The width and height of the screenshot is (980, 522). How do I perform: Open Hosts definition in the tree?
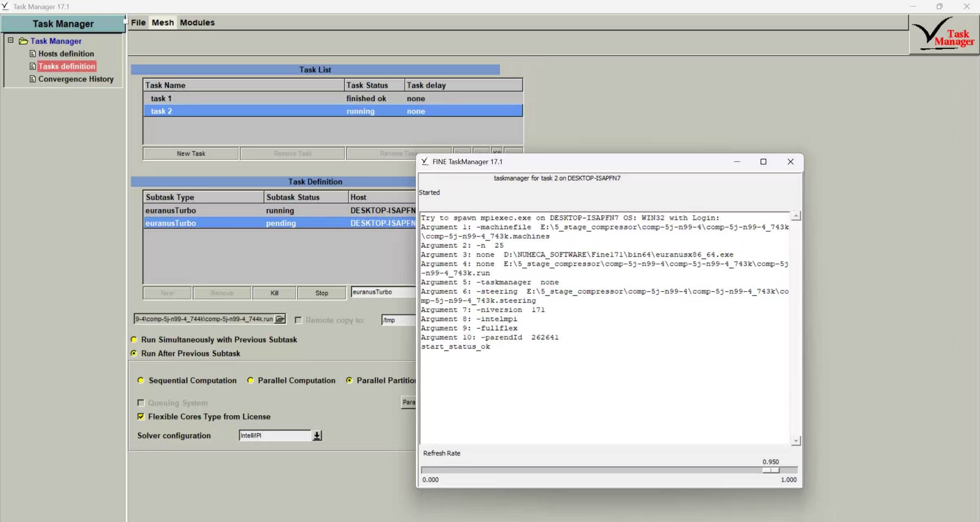(x=66, y=53)
